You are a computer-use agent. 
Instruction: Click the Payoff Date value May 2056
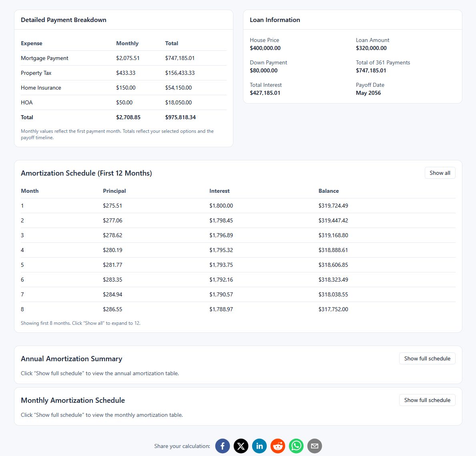[368, 93]
